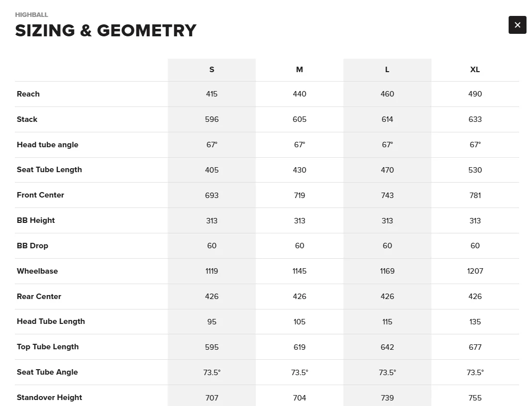
Task: Click the Stack row label
Action: (27, 119)
